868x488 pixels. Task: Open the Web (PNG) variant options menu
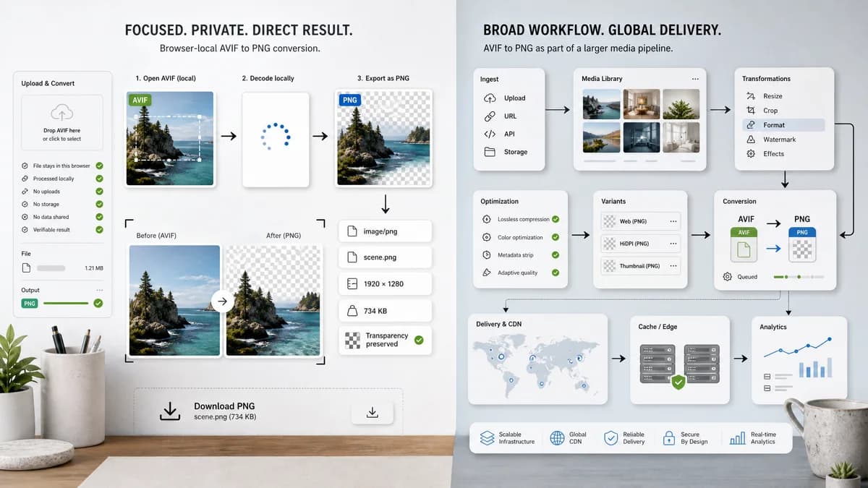click(x=673, y=221)
